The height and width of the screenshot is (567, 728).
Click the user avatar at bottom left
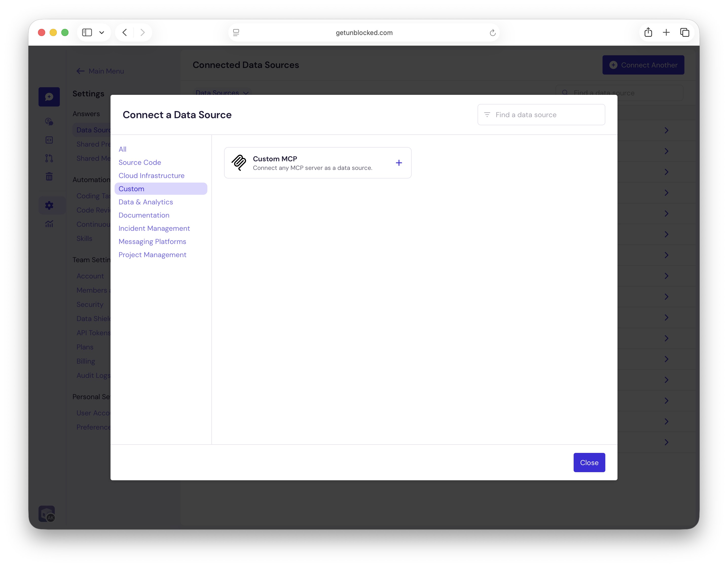(x=47, y=514)
